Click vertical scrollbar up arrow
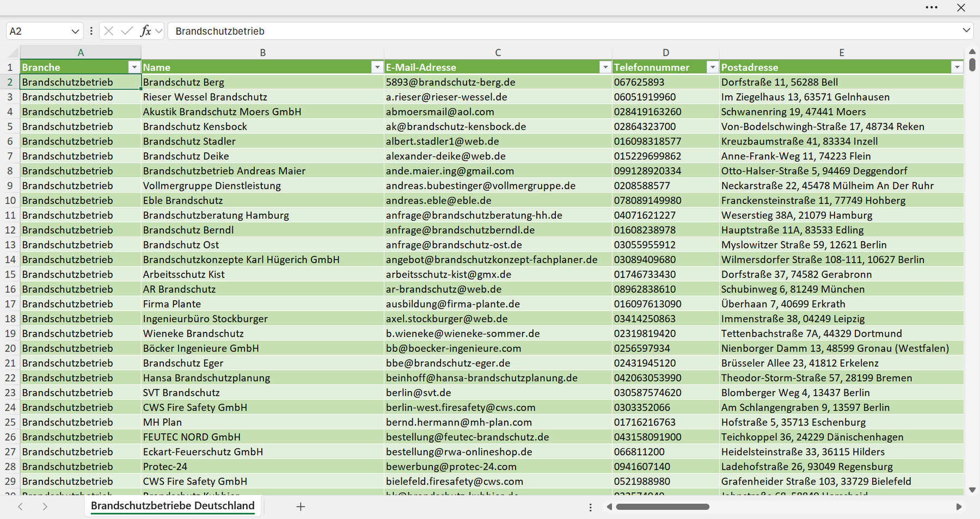This screenshot has height=519, width=980. (x=972, y=52)
